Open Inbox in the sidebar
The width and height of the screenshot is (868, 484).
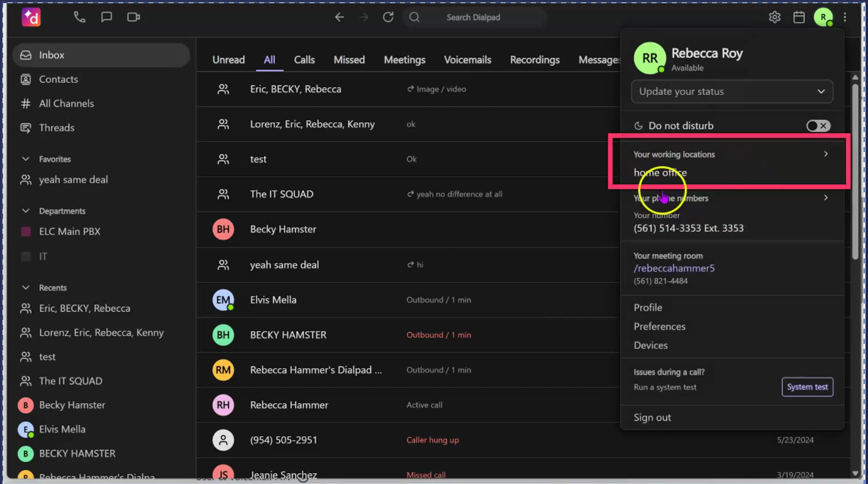[101, 55]
